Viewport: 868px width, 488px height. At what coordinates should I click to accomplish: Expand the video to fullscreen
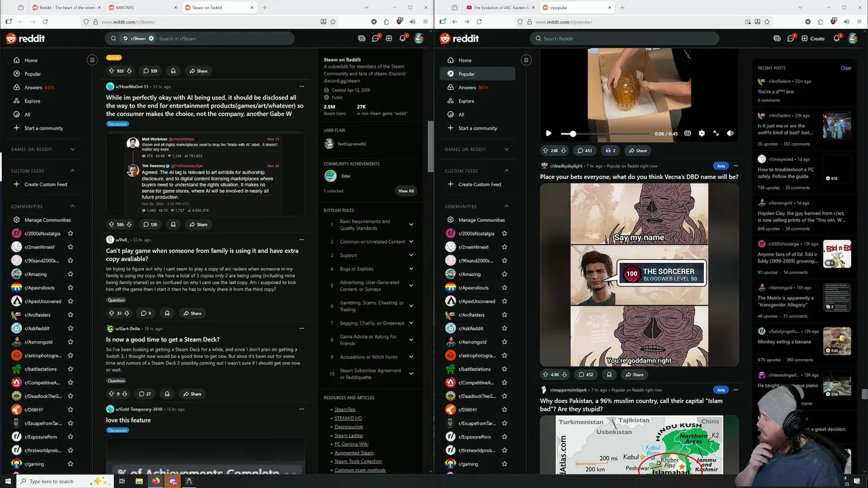(x=716, y=134)
